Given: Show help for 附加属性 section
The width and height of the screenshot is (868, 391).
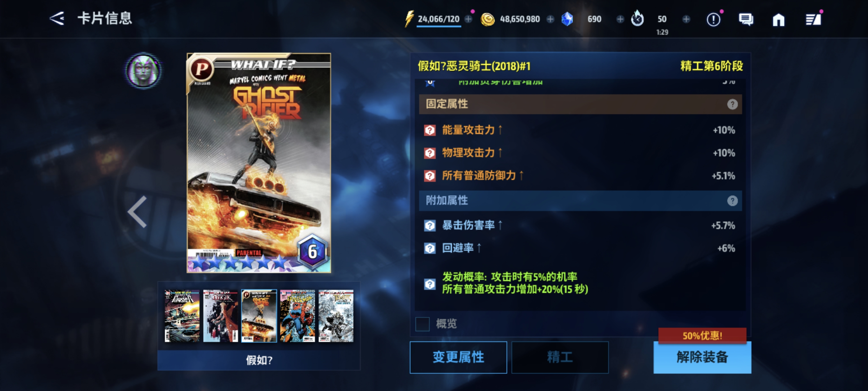Looking at the screenshot, I should pos(732,201).
